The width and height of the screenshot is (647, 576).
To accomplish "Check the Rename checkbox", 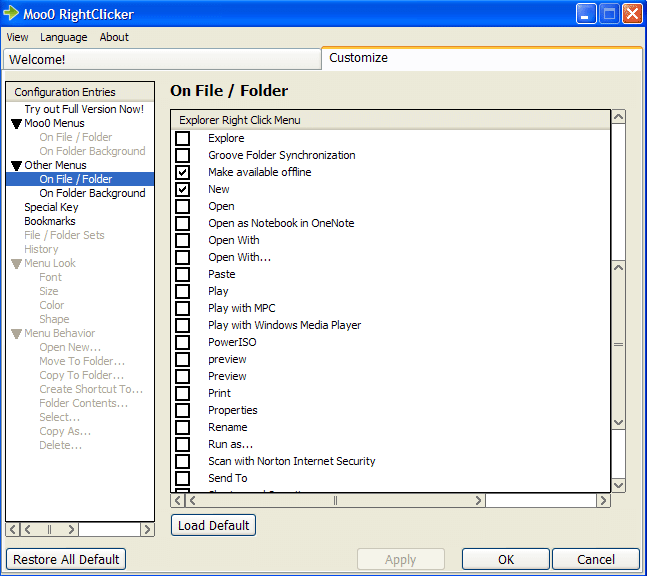I will coord(183,427).
